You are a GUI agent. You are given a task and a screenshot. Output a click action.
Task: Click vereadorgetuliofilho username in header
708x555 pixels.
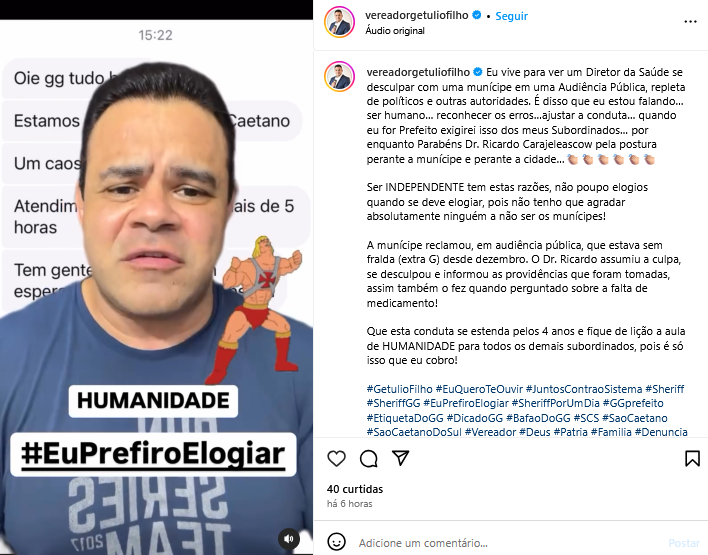pos(417,15)
